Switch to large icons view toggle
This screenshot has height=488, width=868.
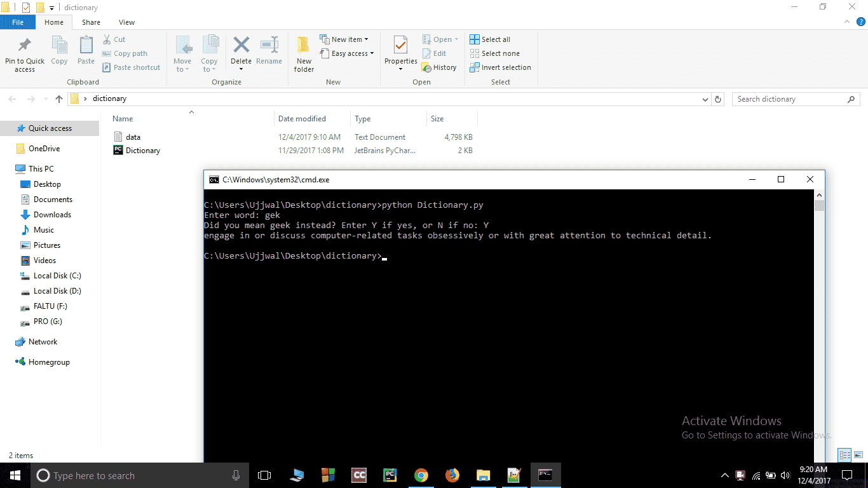point(858,455)
